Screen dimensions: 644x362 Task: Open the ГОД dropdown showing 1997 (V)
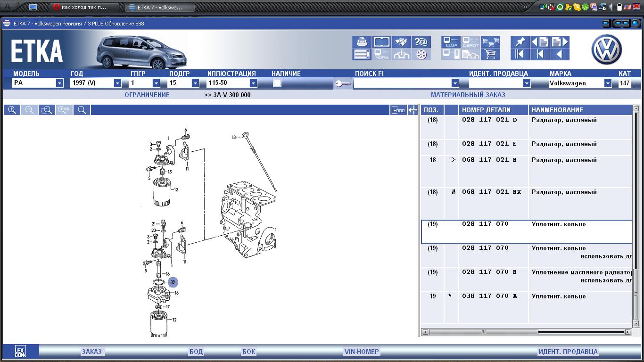pos(117,83)
